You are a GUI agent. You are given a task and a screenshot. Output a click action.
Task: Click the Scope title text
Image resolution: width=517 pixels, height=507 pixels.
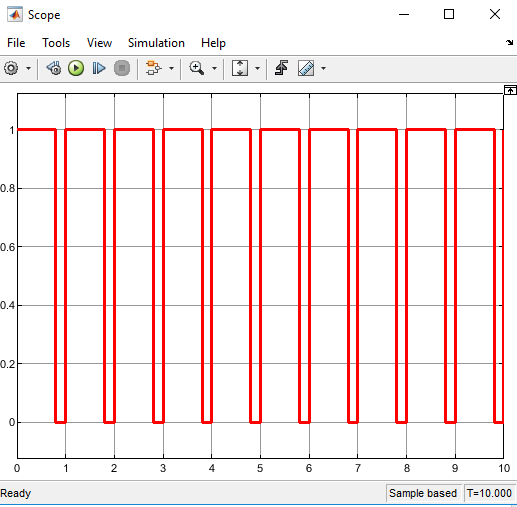click(x=44, y=15)
